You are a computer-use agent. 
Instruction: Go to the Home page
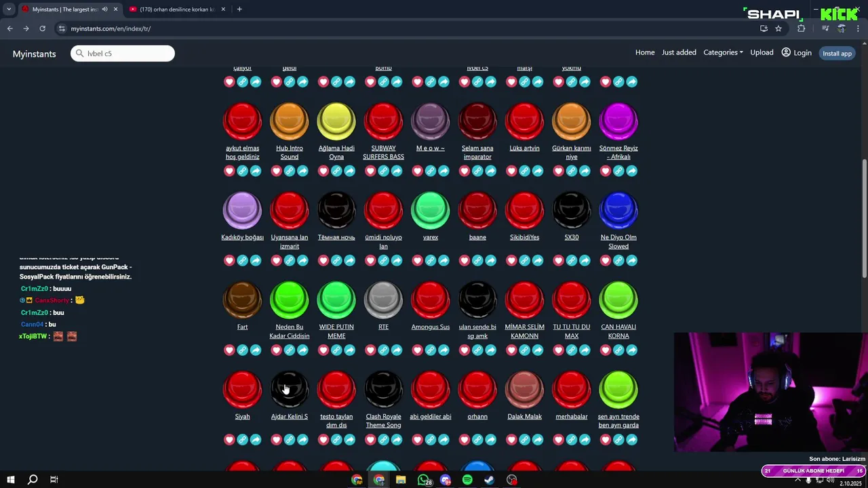645,53
